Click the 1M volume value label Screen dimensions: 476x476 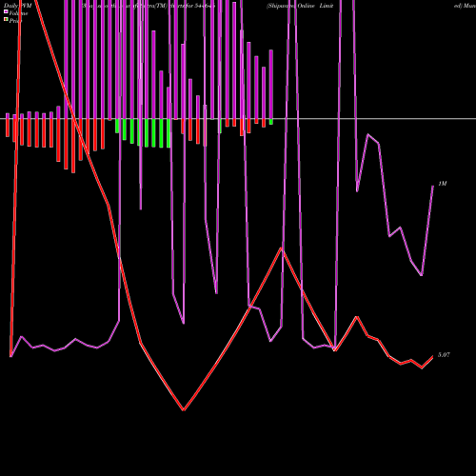[443, 184]
